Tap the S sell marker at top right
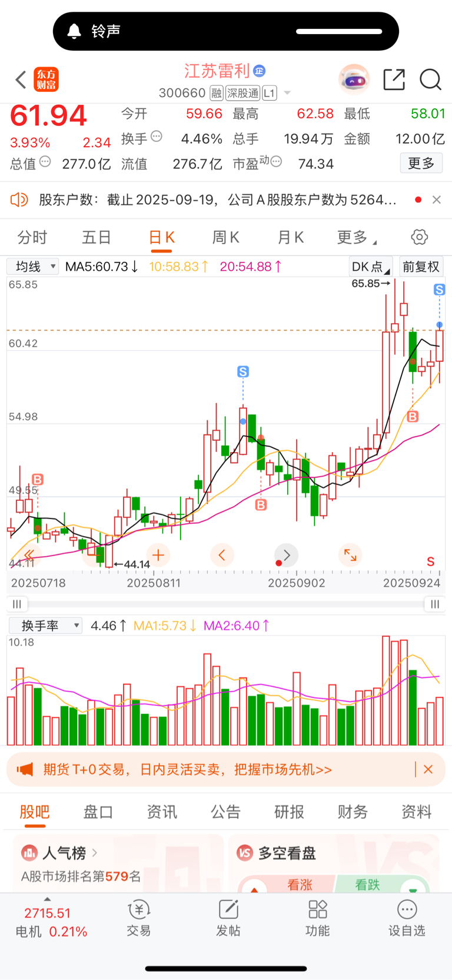Viewport: 452px width, 980px height. pyautogui.click(x=439, y=290)
